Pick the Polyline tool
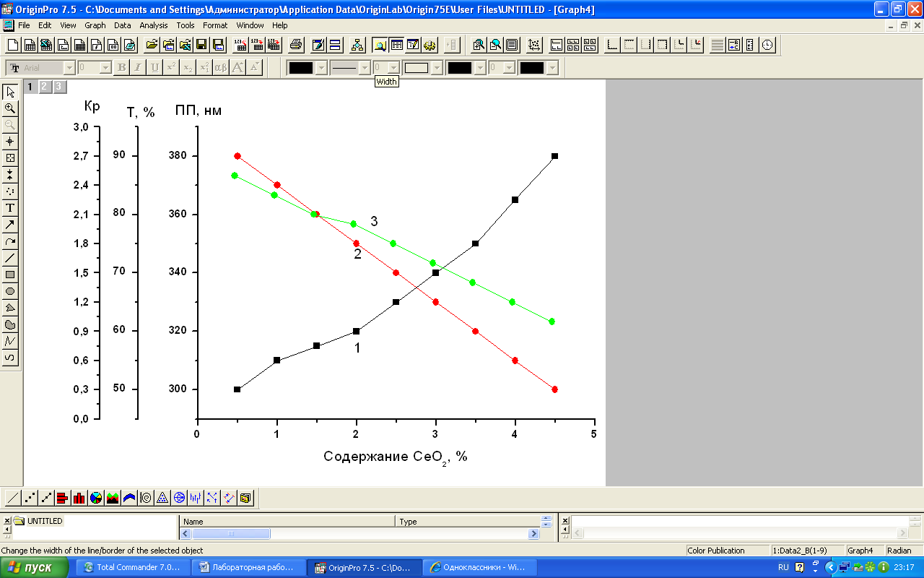This screenshot has height=578, width=924. 10,341
